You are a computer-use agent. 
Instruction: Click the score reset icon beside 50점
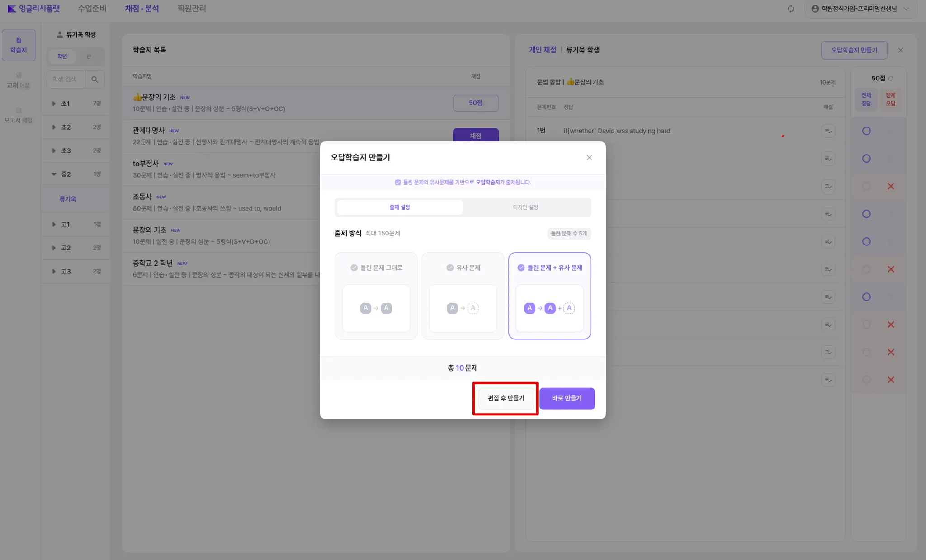click(891, 78)
